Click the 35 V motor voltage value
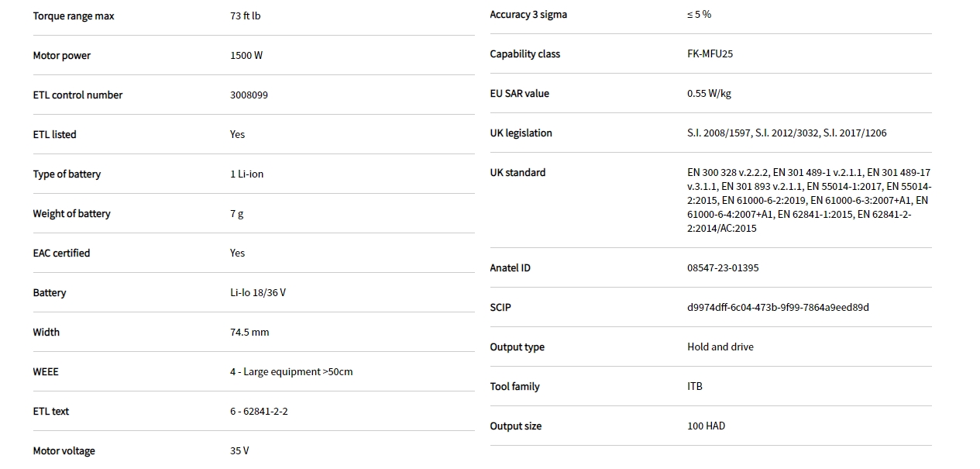The image size is (980, 469). click(x=239, y=451)
